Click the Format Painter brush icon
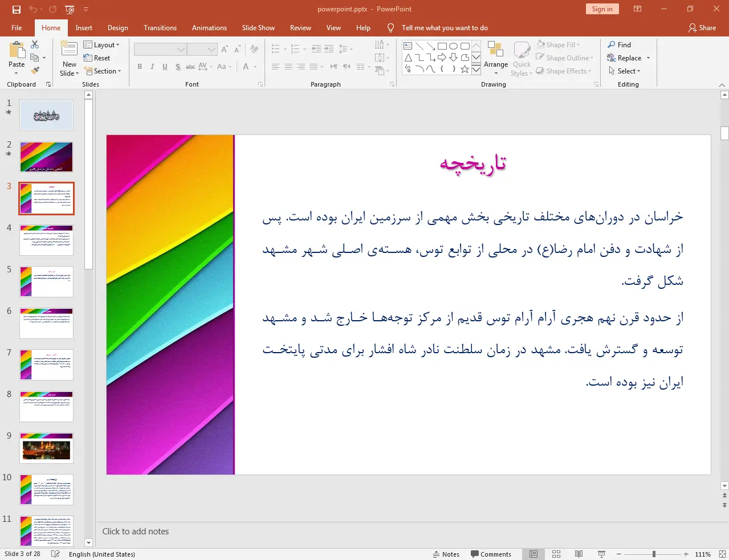The height and width of the screenshot is (560, 729). pyautogui.click(x=35, y=71)
